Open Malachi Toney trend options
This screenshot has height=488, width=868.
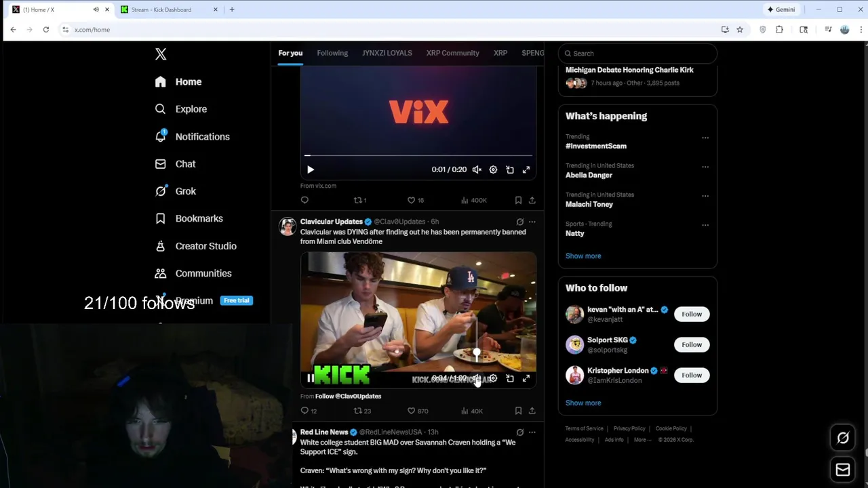pos(705,196)
